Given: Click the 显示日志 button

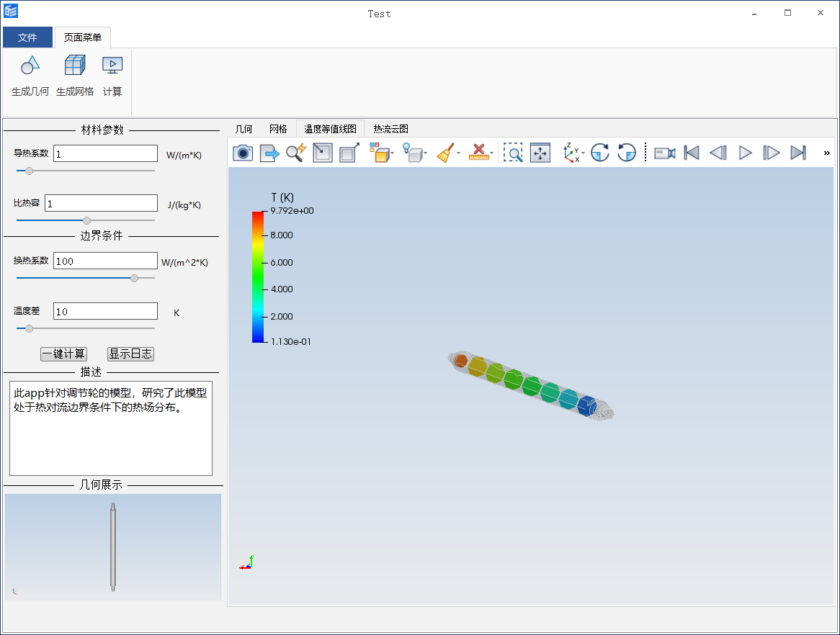Looking at the screenshot, I should click(130, 353).
